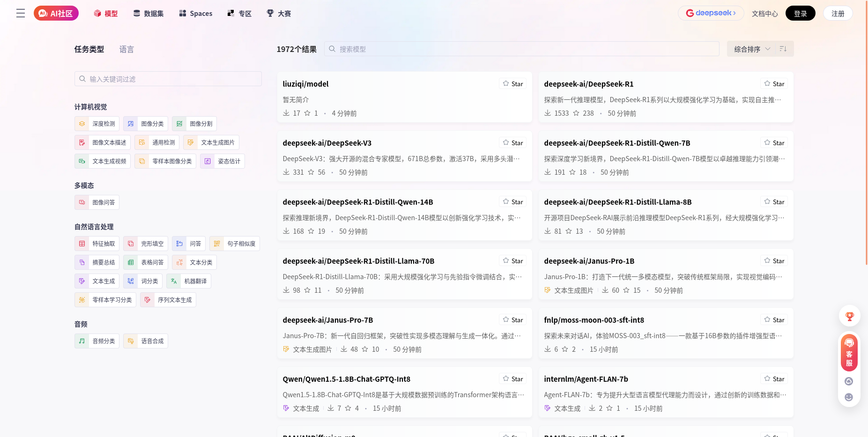Focus the 输入关键词过滤 field
The height and width of the screenshot is (437, 868).
point(168,79)
